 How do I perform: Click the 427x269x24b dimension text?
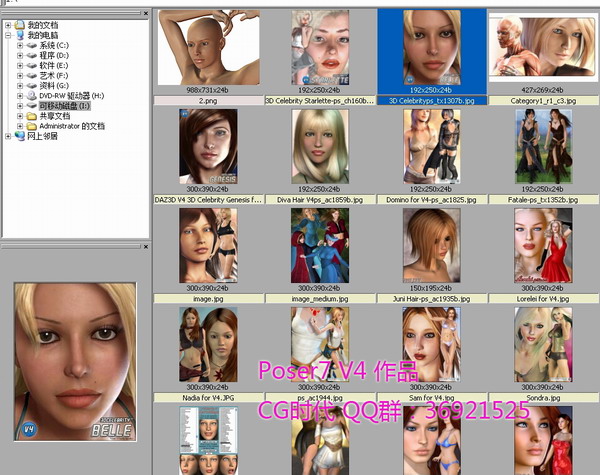[x=542, y=90]
